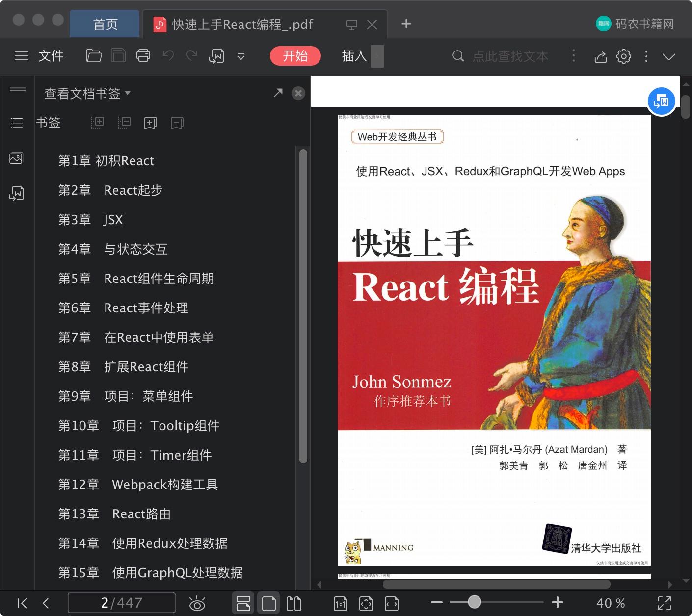This screenshot has height=616, width=692.
Task: Go to bookmark 第6章 React事件处理
Action: click(123, 308)
